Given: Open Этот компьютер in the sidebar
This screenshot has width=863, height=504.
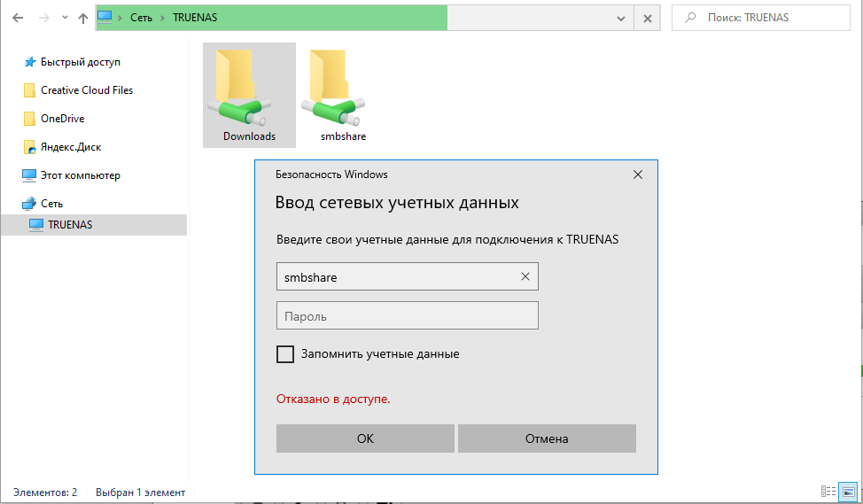Looking at the screenshot, I should click(x=81, y=175).
